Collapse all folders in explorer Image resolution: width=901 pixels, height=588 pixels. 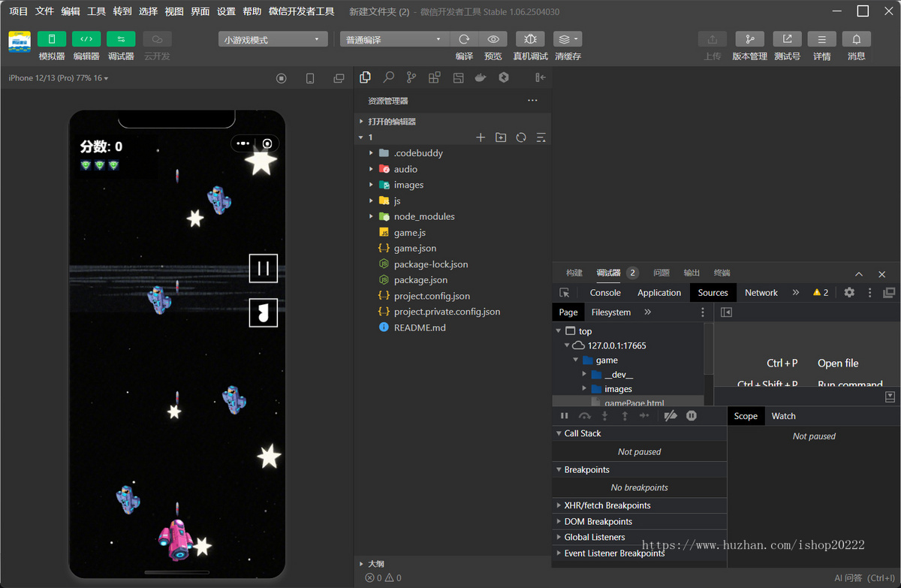(541, 137)
